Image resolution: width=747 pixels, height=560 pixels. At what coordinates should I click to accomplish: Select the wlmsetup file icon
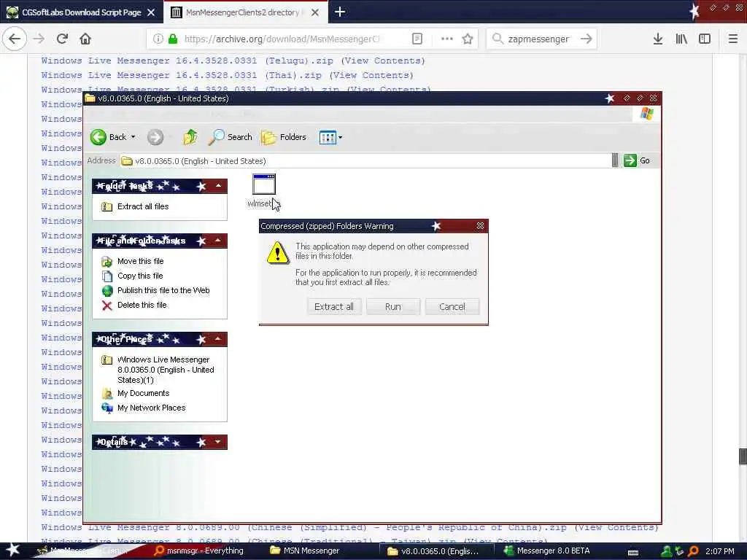tap(264, 184)
